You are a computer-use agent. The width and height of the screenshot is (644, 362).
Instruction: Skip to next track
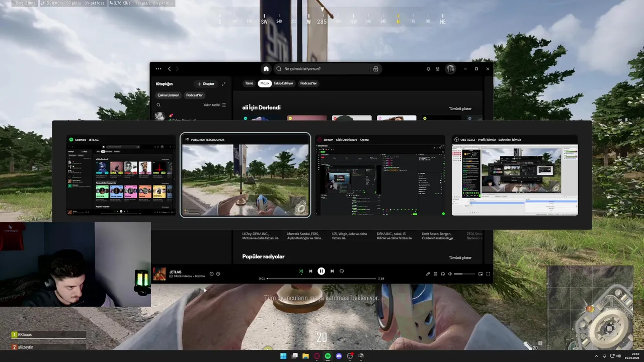(x=332, y=271)
